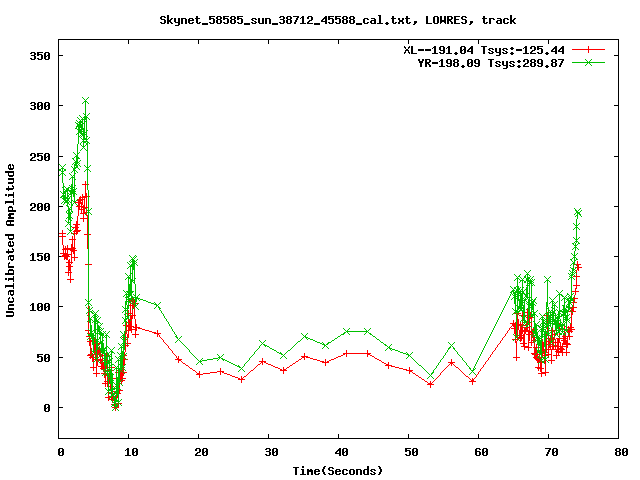Click the last green data point near 195
This screenshot has width=640, height=480.
[578, 212]
